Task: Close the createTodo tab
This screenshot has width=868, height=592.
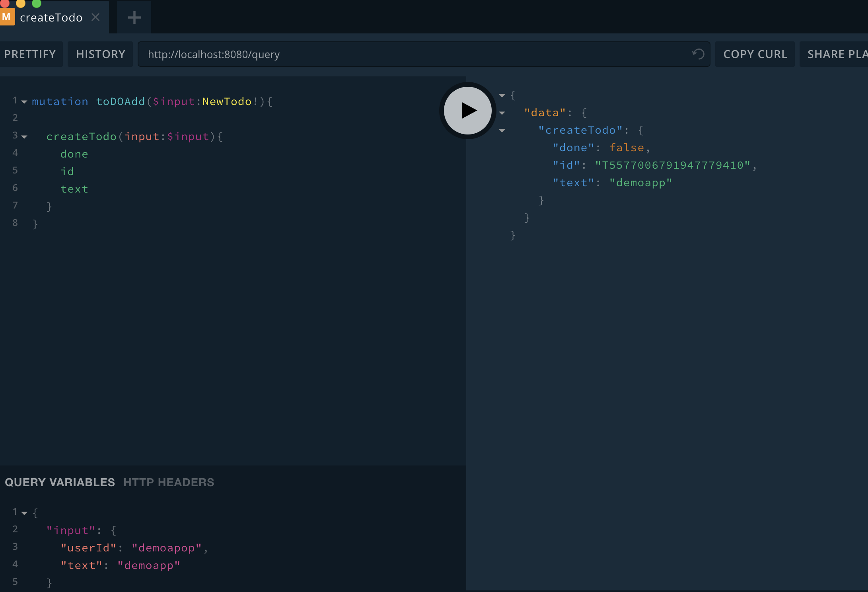Action: click(x=95, y=17)
